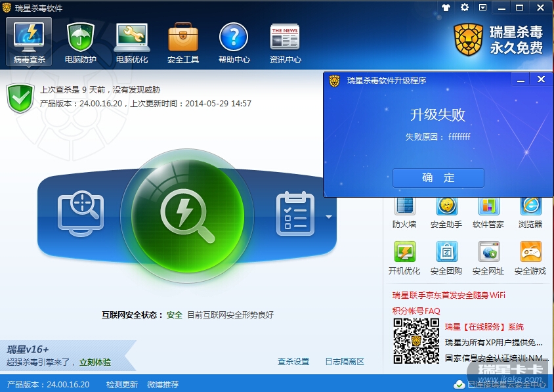Viewport: 554px width, 392px height.
Task: Launch the 安全助手 tool
Action: [446, 213]
